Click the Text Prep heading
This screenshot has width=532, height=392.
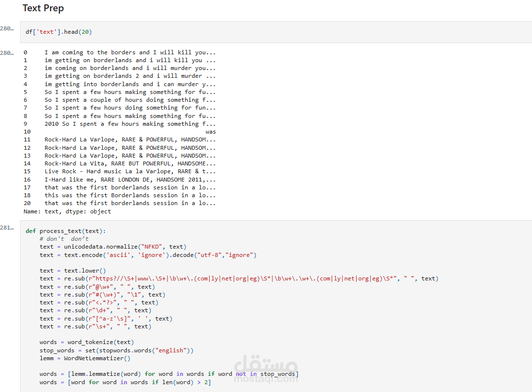point(43,8)
